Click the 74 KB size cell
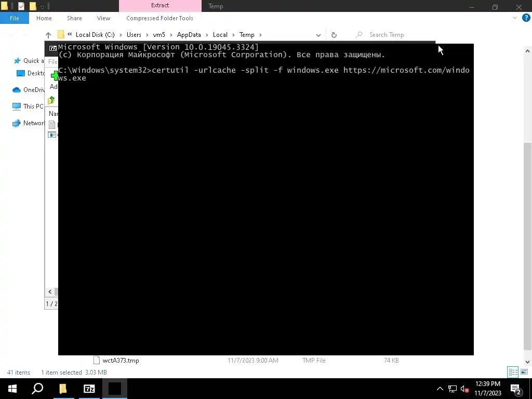The height and width of the screenshot is (399, 532). pyautogui.click(x=391, y=361)
